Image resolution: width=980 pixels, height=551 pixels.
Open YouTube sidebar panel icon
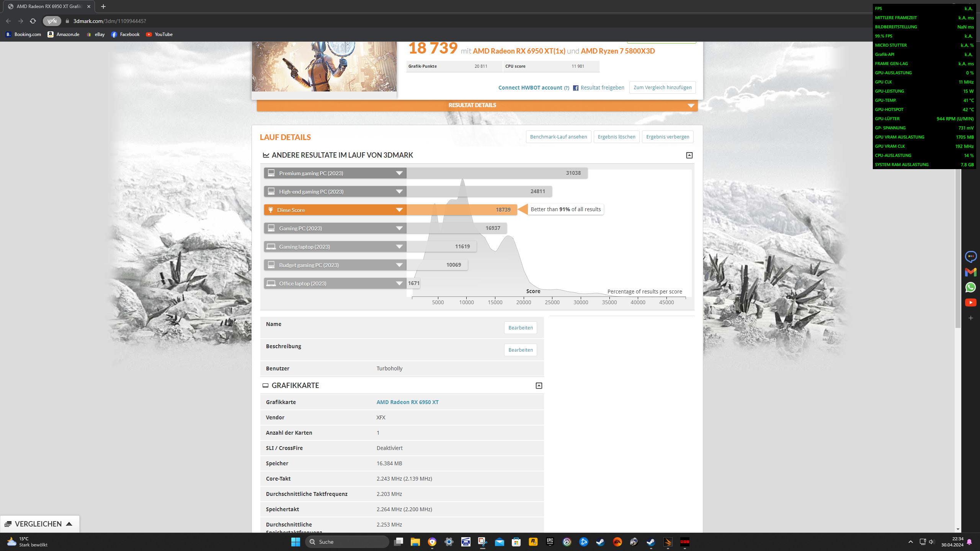[970, 303]
